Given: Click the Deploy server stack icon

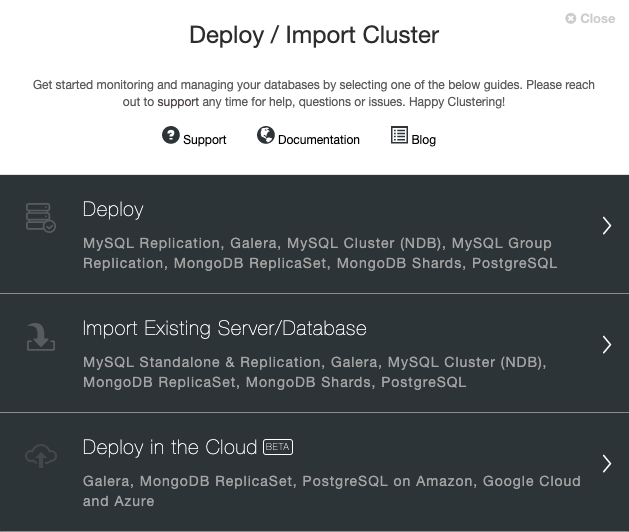Looking at the screenshot, I should pyautogui.click(x=41, y=217).
